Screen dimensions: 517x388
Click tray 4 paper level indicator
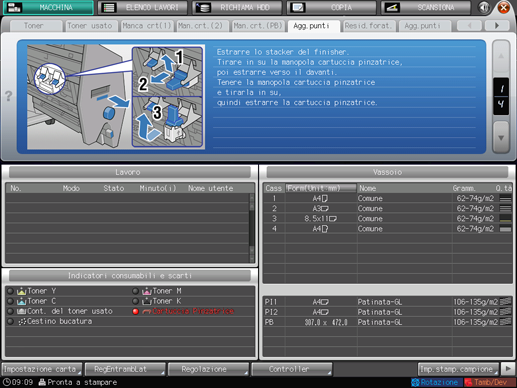pyautogui.click(x=505, y=229)
